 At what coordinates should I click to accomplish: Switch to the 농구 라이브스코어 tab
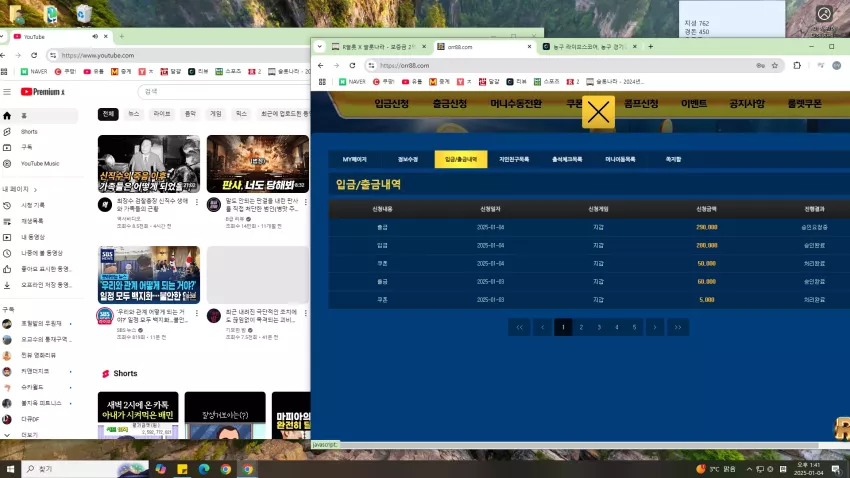(x=587, y=47)
